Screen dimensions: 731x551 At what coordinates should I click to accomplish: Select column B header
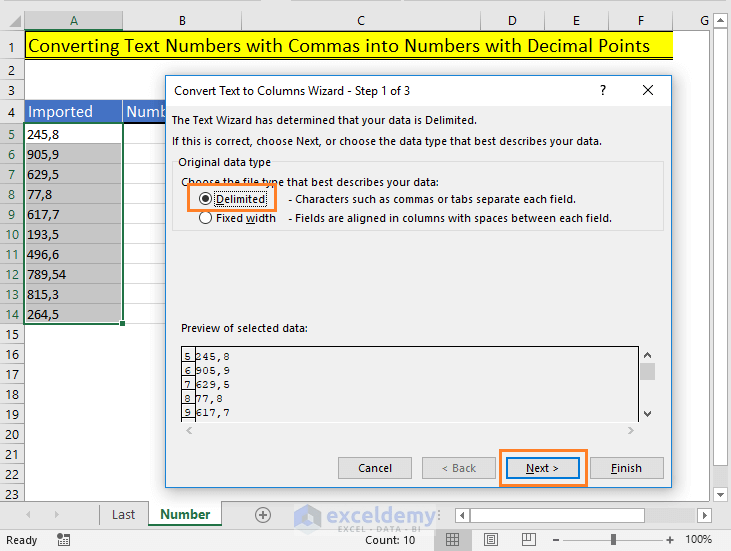tap(182, 21)
